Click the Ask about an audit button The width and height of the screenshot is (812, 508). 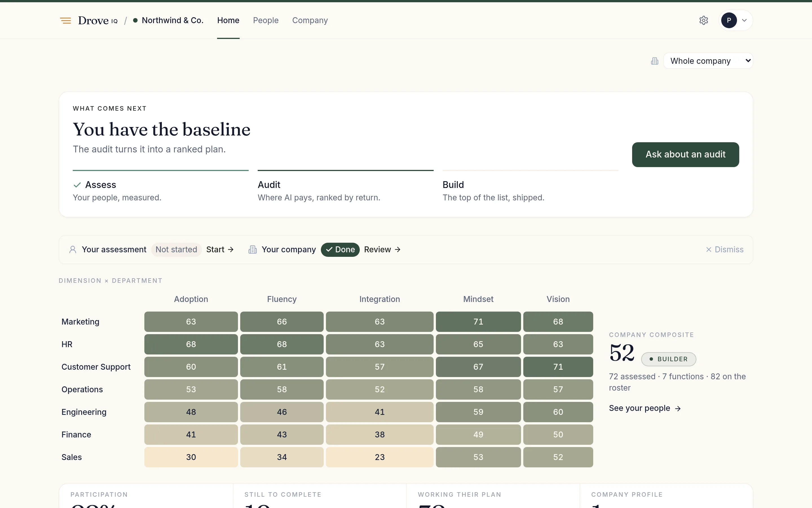[685, 155]
